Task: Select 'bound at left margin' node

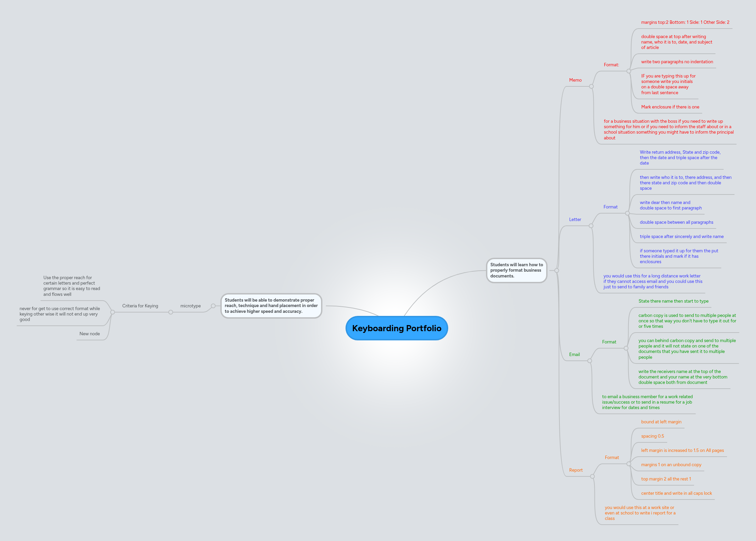Action: 661,422
